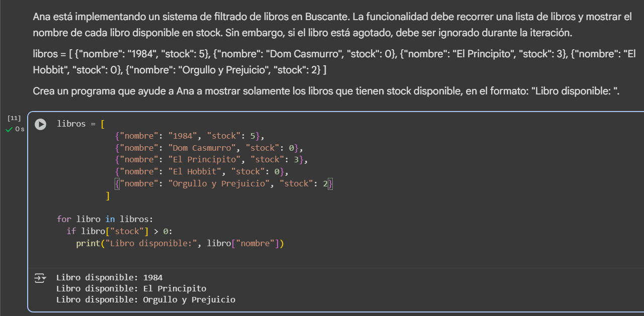Click the closing yellow bracket of the list

(x=108, y=196)
